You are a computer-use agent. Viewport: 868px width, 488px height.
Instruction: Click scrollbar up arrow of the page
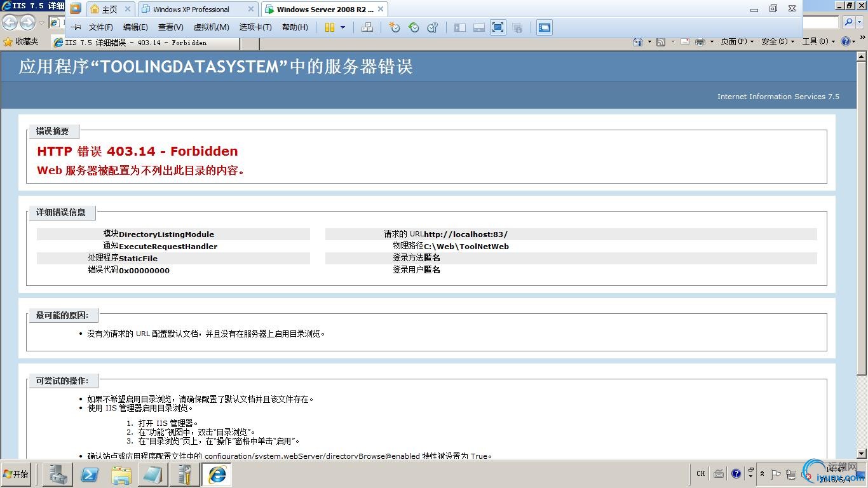862,57
